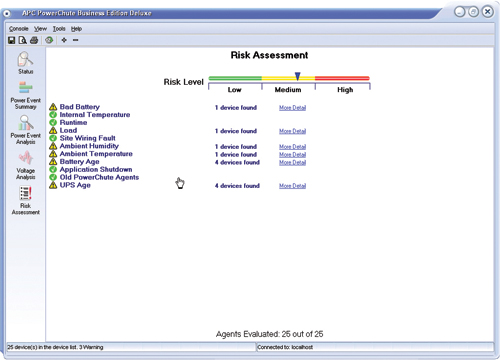Click the device list status bar message

tap(55, 347)
